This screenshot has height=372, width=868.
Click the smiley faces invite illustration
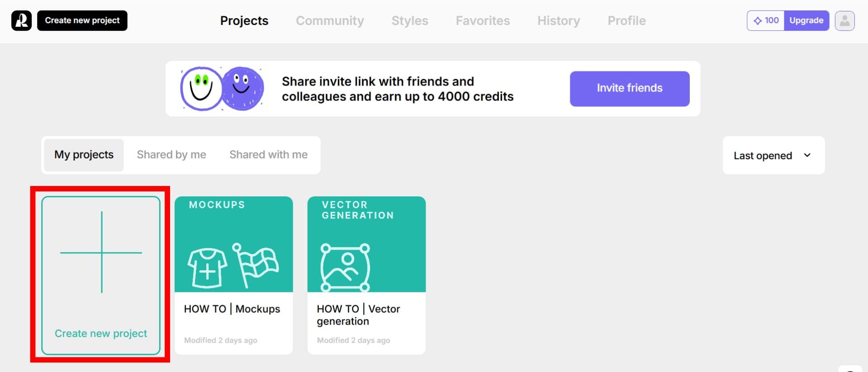coord(222,89)
